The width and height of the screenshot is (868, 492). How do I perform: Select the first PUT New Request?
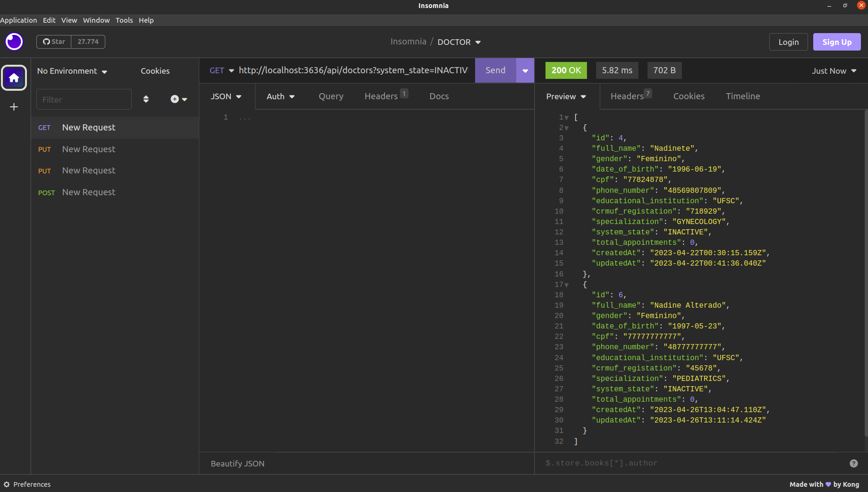coord(115,149)
